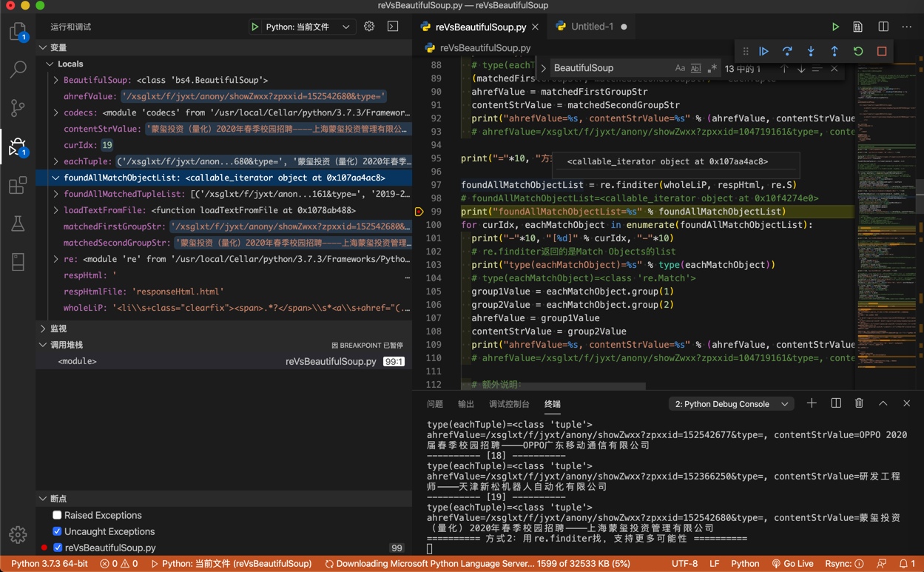
Task: Expand replace field toggle in find widget
Action: pyautogui.click(x=544, y=68)
